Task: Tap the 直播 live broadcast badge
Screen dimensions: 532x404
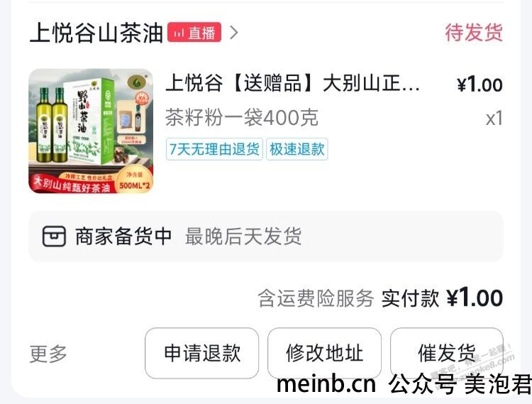Action: click(194, 33)
